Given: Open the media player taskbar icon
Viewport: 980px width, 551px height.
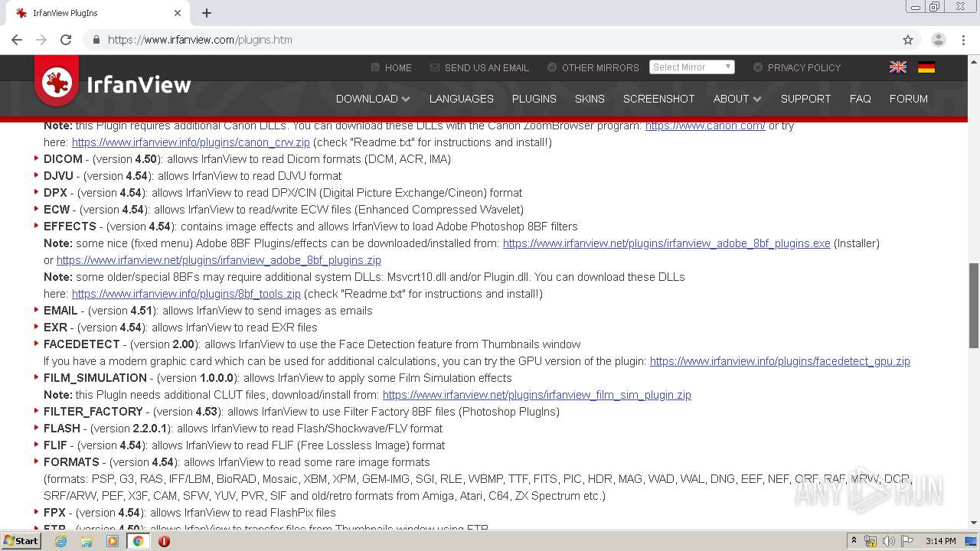Looking at the screenshot, I should [113, 541].
